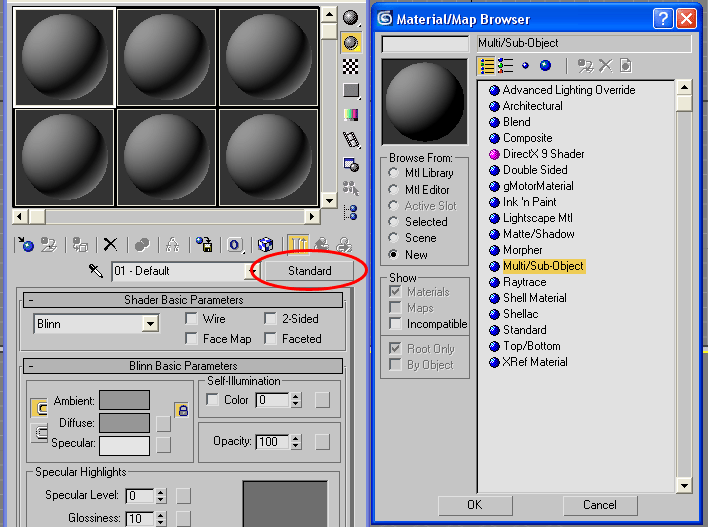708x527 pixels.
Task: Switch browser to View Large Icons
Action: 543,66
